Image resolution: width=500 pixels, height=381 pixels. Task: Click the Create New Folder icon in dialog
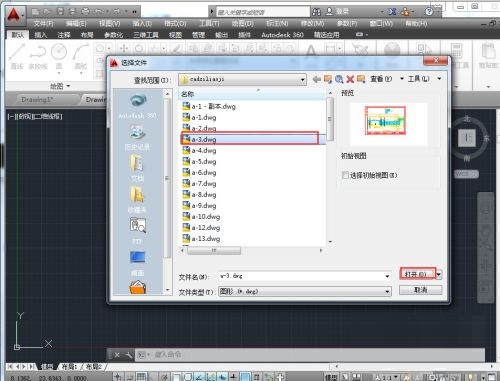361,79
